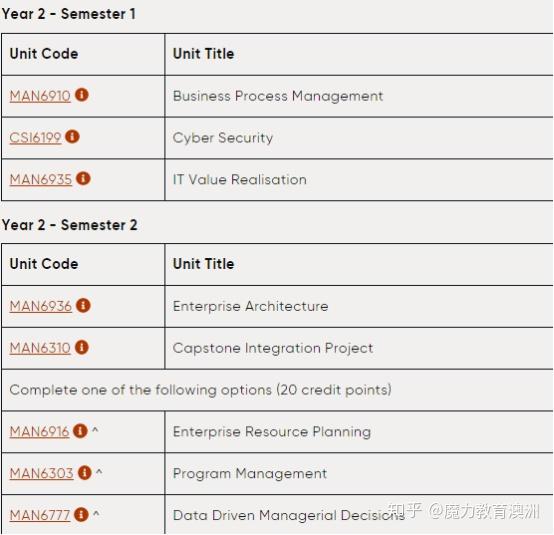Click the info icon beside MAN6910
This screenshot has height=535, width=554.
click(x=82, y=95)
